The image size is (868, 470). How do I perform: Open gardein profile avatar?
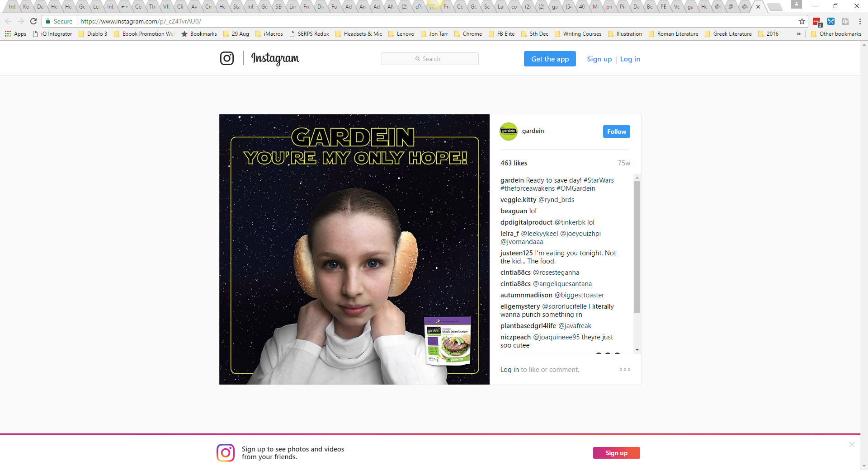pyautogui.click(x=509, y=132)
